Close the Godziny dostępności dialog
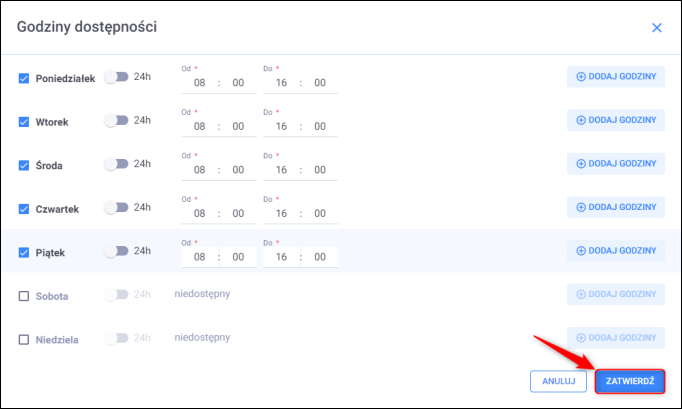 pyautogui.click(x=657, y=28)
